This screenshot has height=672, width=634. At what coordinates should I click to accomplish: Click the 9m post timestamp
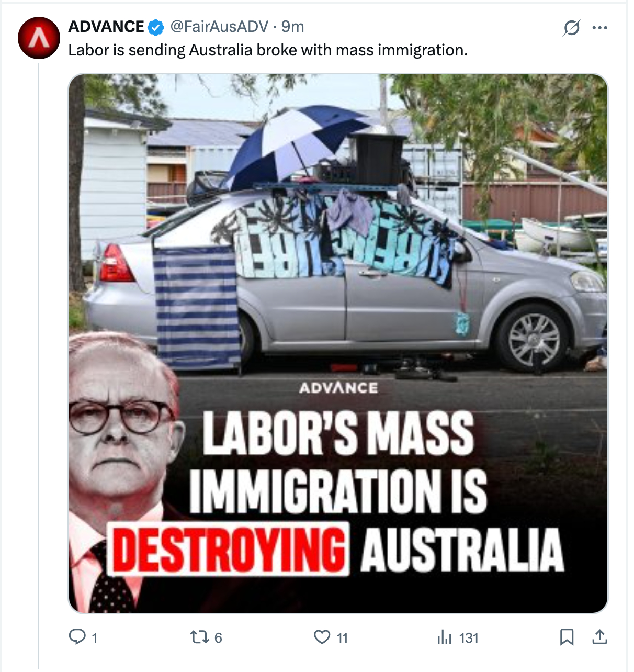(292, 26)
